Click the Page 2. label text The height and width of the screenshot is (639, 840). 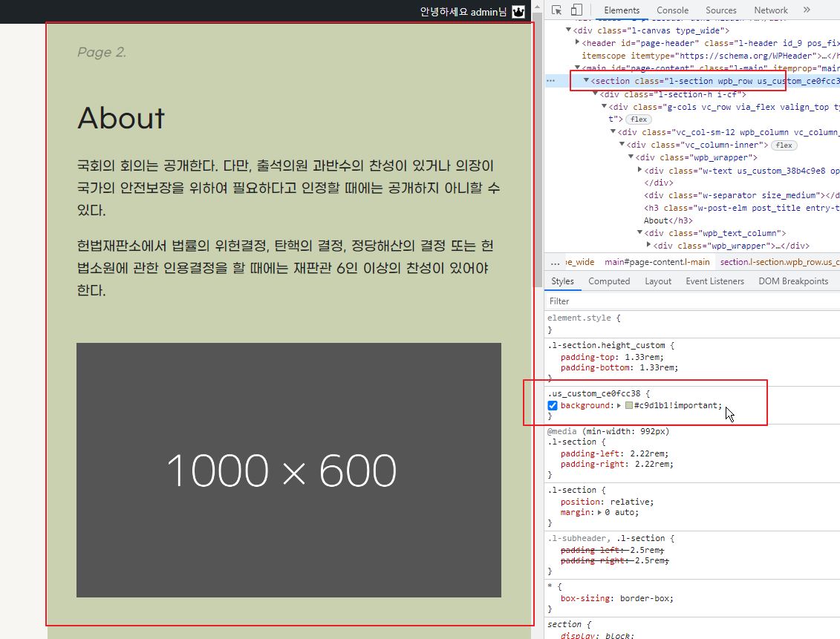tap(102, 52)
